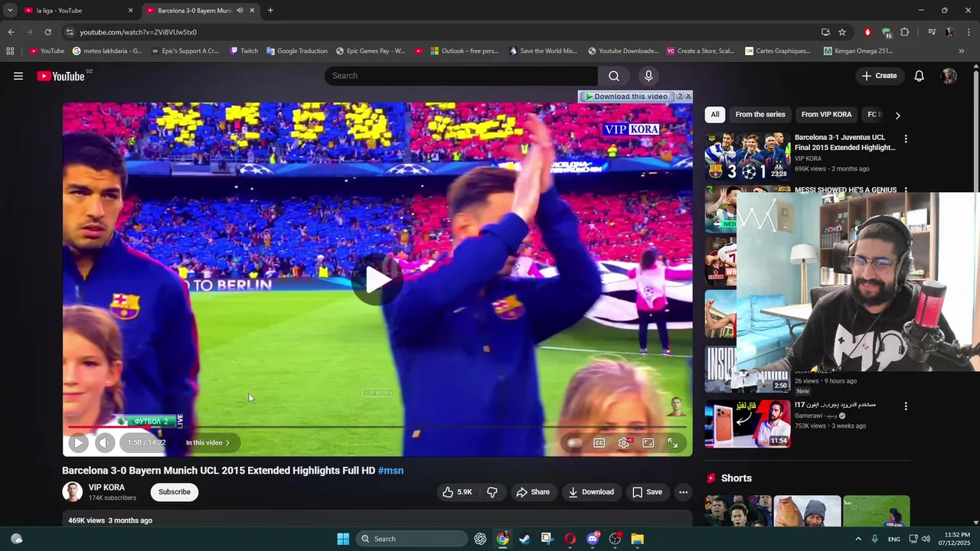Image resolution: width=980 pixels, height=551 pixels.
Task: Go back in browser history
Action: coord(11,32)
